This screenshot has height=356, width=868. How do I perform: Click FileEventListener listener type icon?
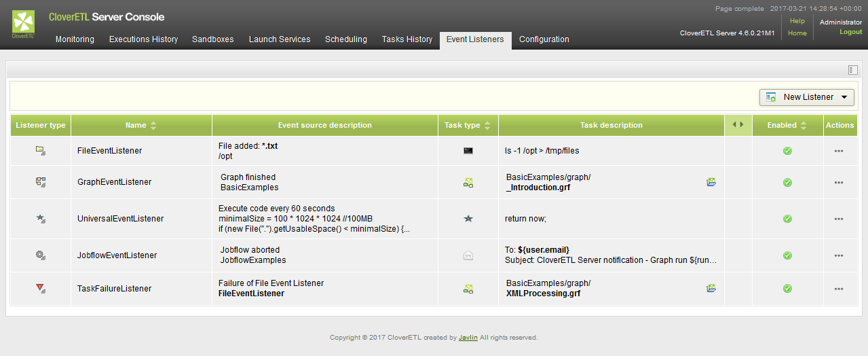(x=41, y=151)
